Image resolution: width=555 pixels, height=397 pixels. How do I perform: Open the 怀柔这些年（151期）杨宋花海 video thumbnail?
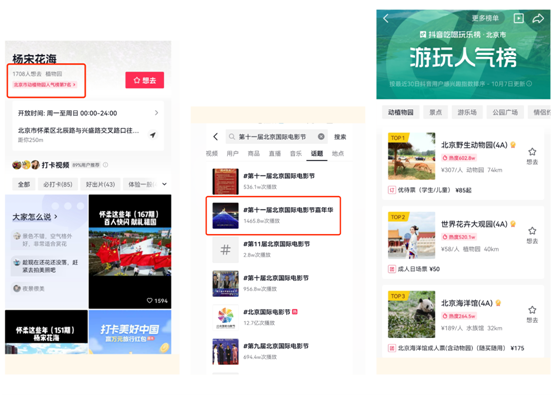tap(46, 332)
